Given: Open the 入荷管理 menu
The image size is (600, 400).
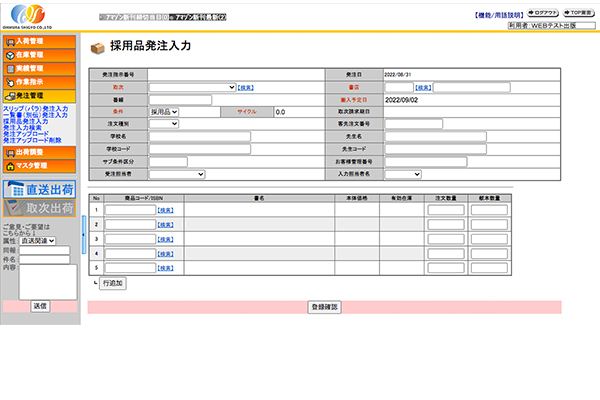Looking at the screenshot, I should [x=40, y=42].
